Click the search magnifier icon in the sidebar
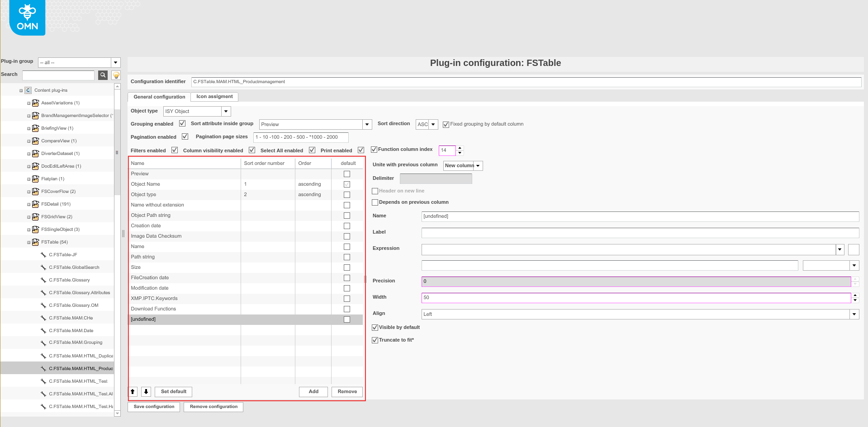 [x=102, y=75]
